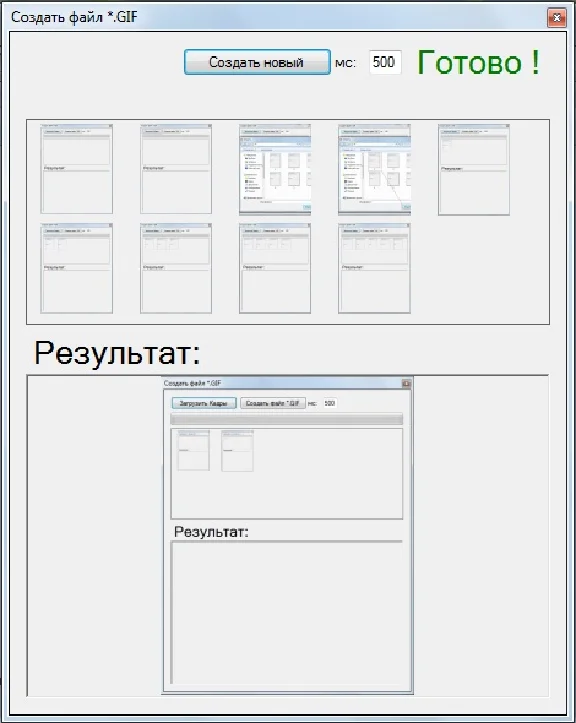Viewport: 576px width, 723px height.
Task: Click the green "Готово !" status label
Action: (x=478, y=62)
